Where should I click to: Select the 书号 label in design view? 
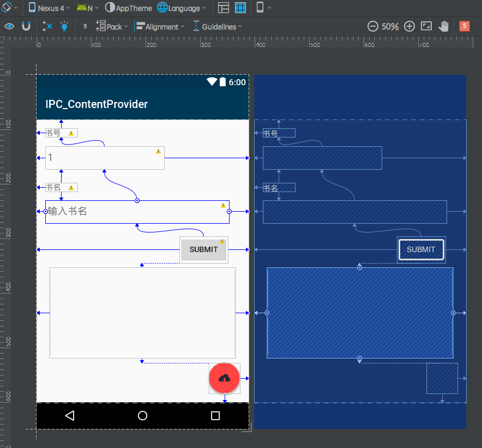[62, 133]
